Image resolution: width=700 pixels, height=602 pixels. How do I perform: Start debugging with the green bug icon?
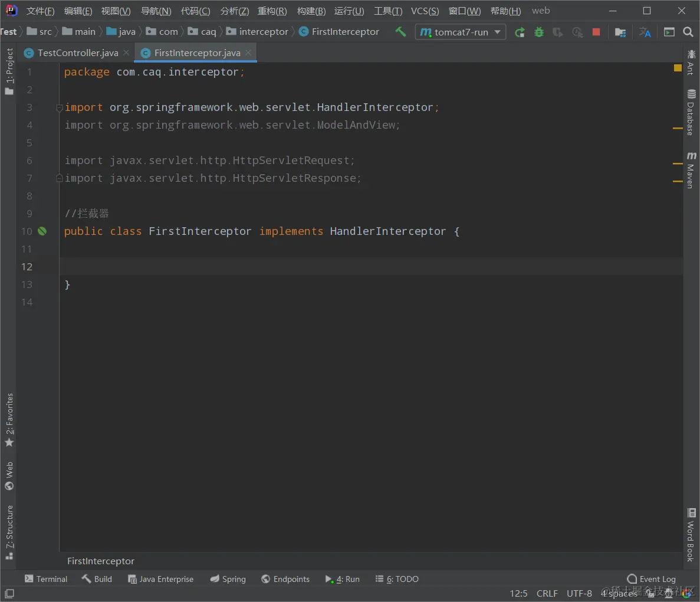tap(539, 32)
